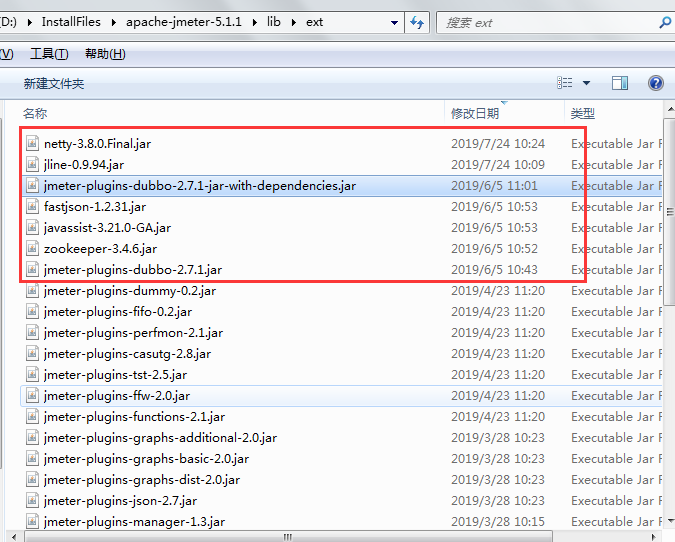Image resolution: width=675 pixels, height=542 pixels.
Task: Click jar icon of jmeter-plugins-graphs-additional-2.0.jar
Action: point(32,437)
